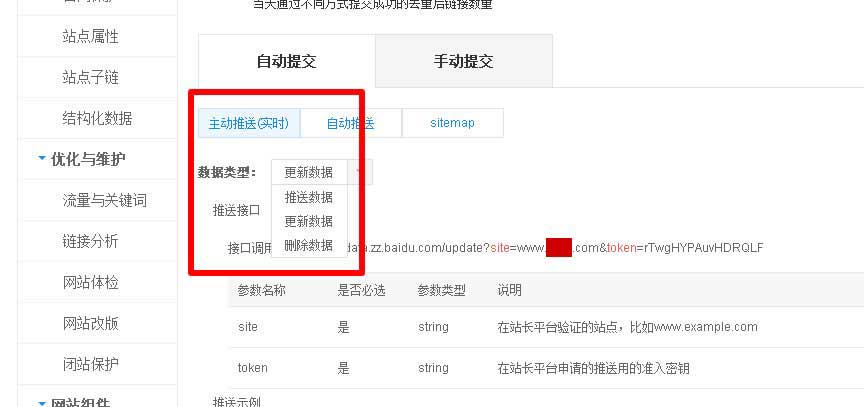The width and height of the screenshot is (864, 407).
Task: Open 流量与关键词 sidebar item
Action: (x=105, y=200)
